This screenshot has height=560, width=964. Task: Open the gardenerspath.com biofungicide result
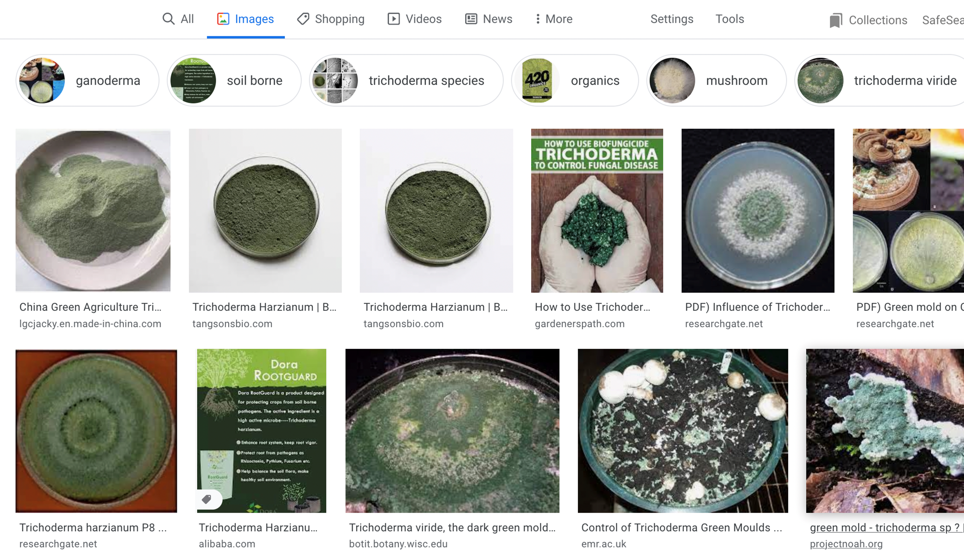pos(597,211)
